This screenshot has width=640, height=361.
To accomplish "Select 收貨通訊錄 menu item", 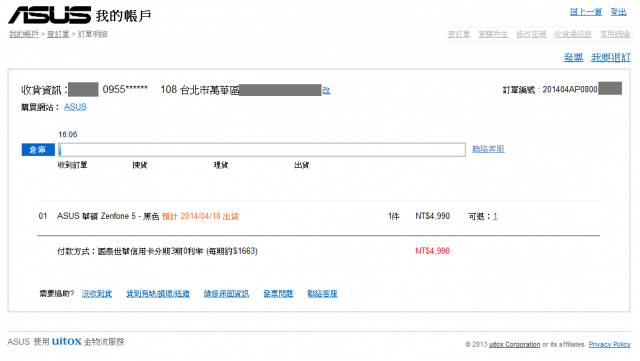I will [x=573, y=34].
